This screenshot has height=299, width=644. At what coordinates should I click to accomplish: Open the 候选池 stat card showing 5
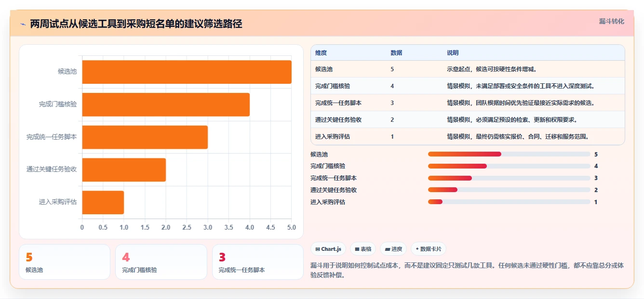click(65, 262)
